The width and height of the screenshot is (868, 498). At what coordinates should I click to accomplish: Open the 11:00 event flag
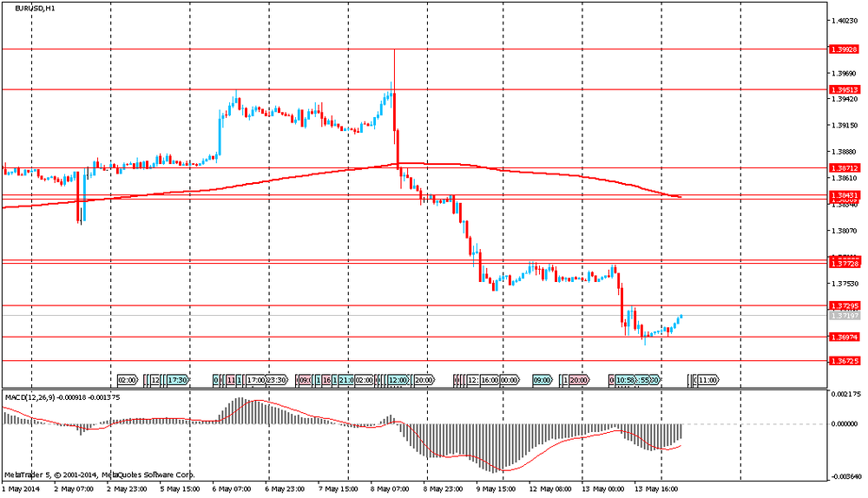707,380
